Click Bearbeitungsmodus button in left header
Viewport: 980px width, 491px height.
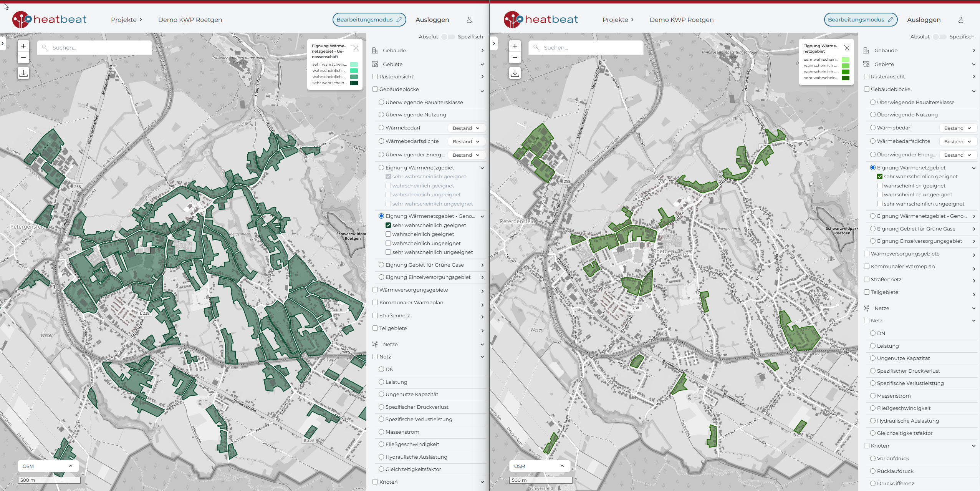[369, 20]
